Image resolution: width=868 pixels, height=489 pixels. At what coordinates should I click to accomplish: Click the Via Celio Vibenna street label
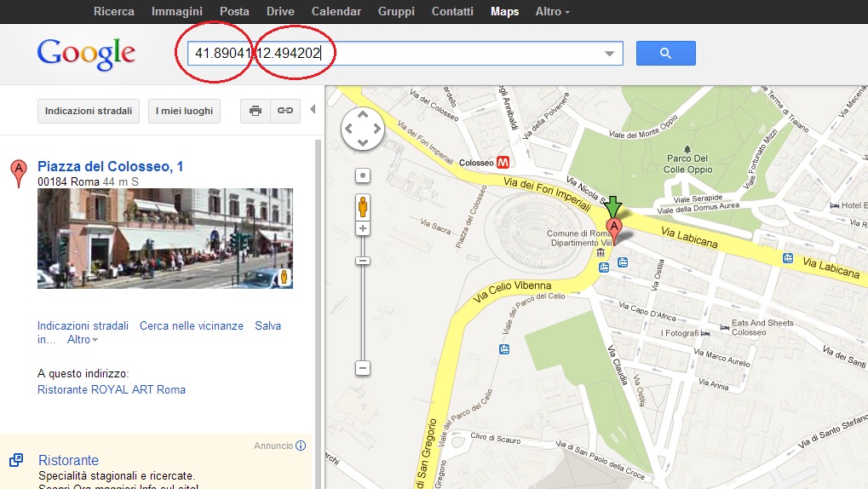511,291
